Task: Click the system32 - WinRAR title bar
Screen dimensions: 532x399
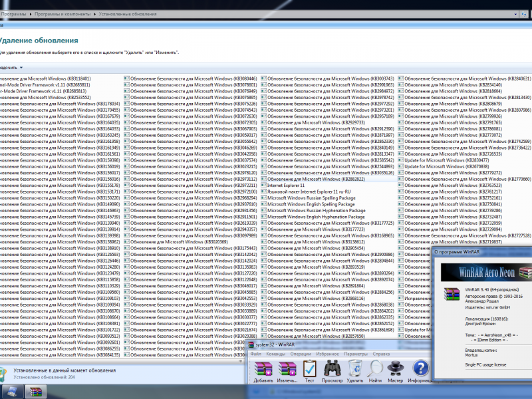Action: [339, 344]
